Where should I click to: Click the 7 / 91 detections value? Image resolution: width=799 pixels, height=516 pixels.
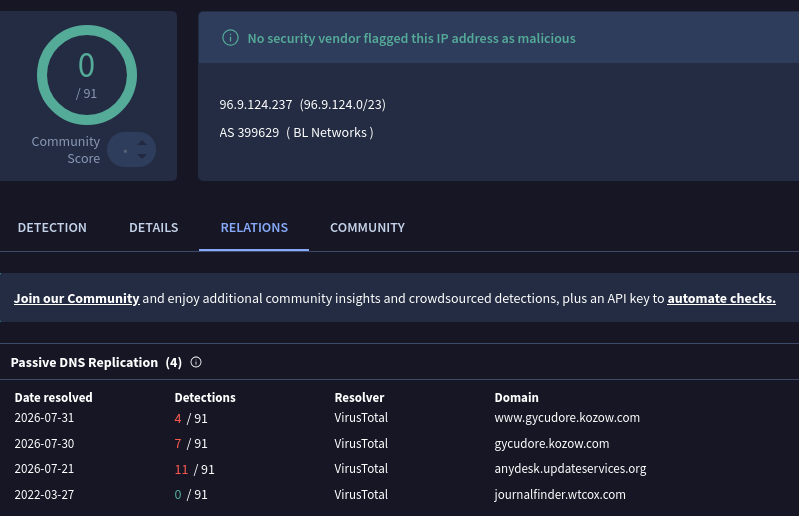point(191,444)
